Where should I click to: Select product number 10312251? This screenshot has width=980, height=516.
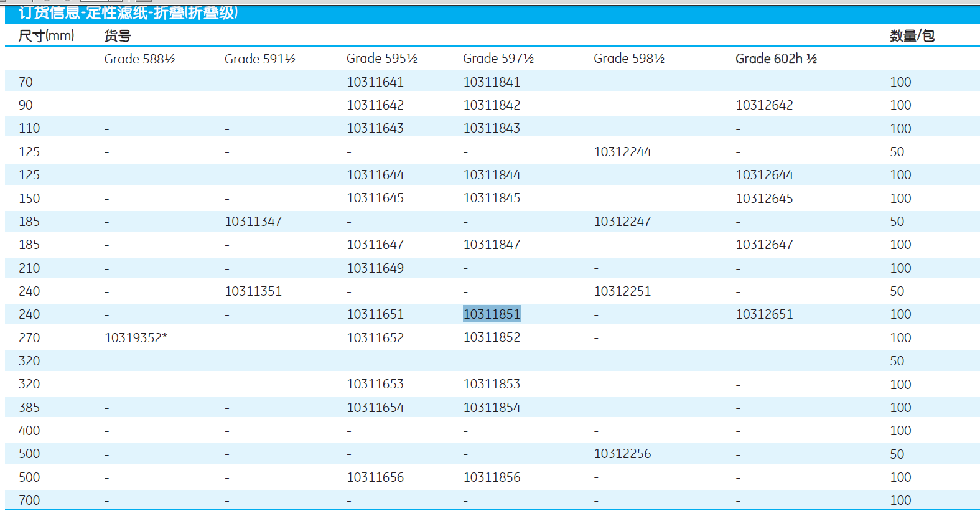(622, 291)
